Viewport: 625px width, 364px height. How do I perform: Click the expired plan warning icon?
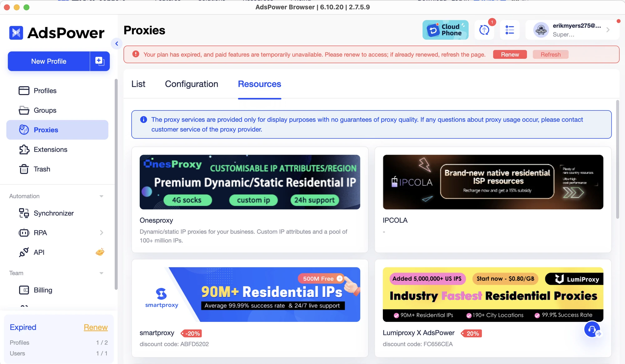[x=136, y=54]
